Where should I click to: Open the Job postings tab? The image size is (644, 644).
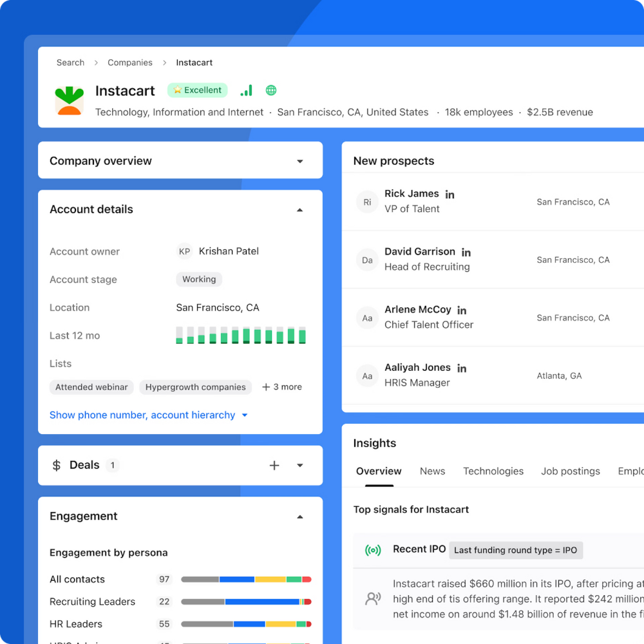point(571,471)
